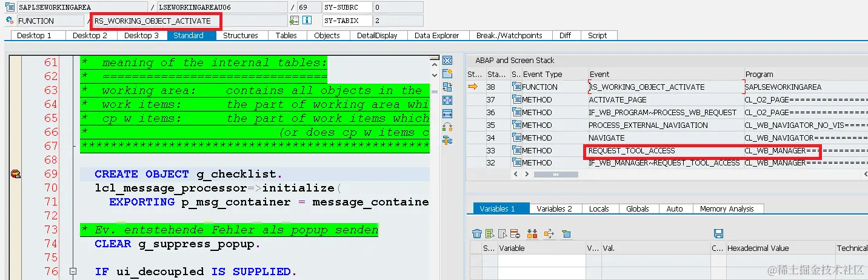Click the RS_WORKING_OBJECT_ACTIVATE function name field
This screenshot has height=280, width=868.
(x=190, y=21)
